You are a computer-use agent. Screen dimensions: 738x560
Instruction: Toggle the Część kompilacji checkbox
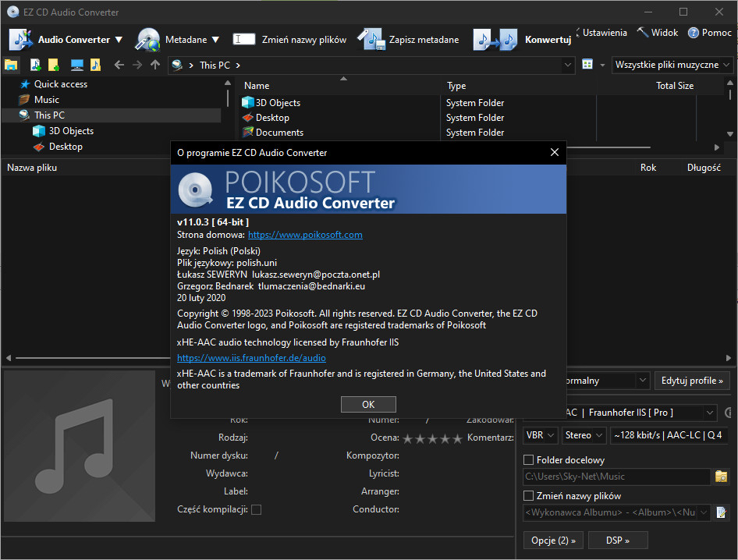[256, 509]
